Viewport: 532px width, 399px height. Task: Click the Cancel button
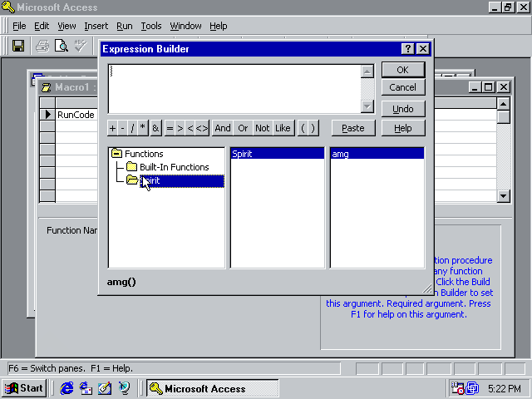point(403,87)
